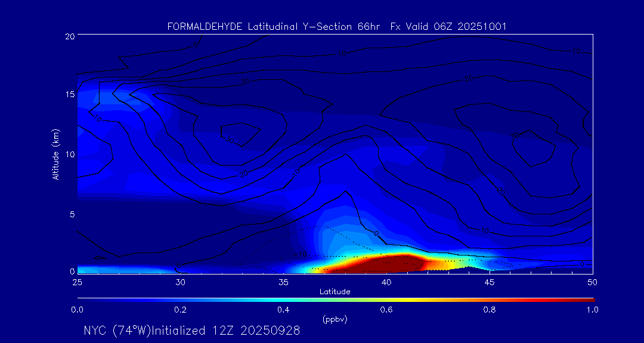Click the (ppbv) units label

point(335,319)
